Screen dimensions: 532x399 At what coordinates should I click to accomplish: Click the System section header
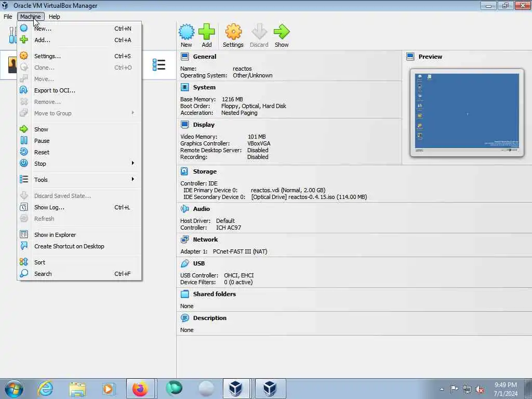(x=204, y=87)
